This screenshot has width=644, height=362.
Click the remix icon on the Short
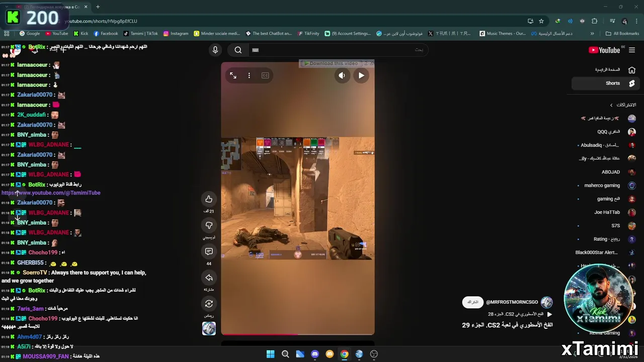[x=209, y=304]
